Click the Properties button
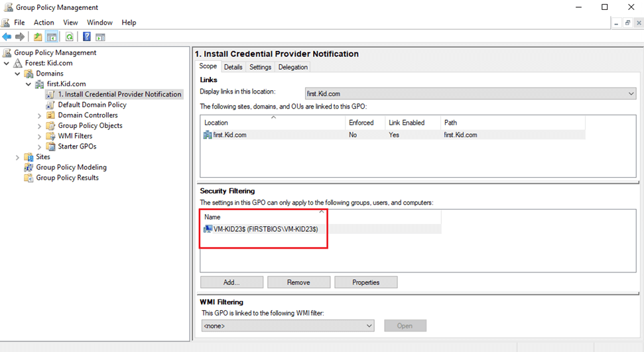The image size is (644, 352). pos(366,282)
